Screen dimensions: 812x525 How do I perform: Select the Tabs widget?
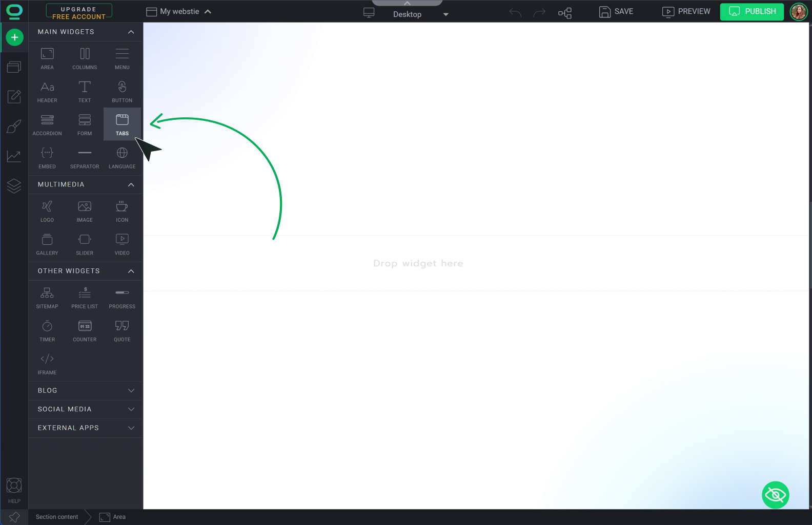click(x=122, y=124)
